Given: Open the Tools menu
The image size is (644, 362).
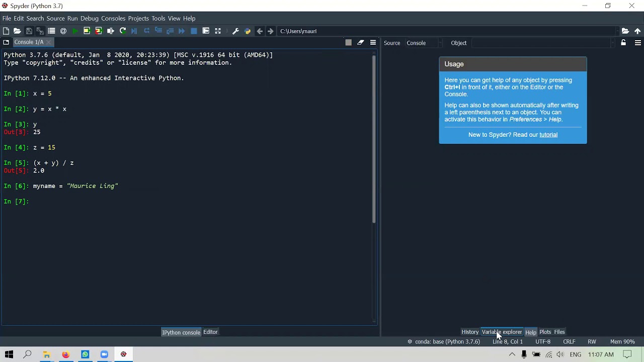Looking at the screenshot, I should click(x=158, y=19).
